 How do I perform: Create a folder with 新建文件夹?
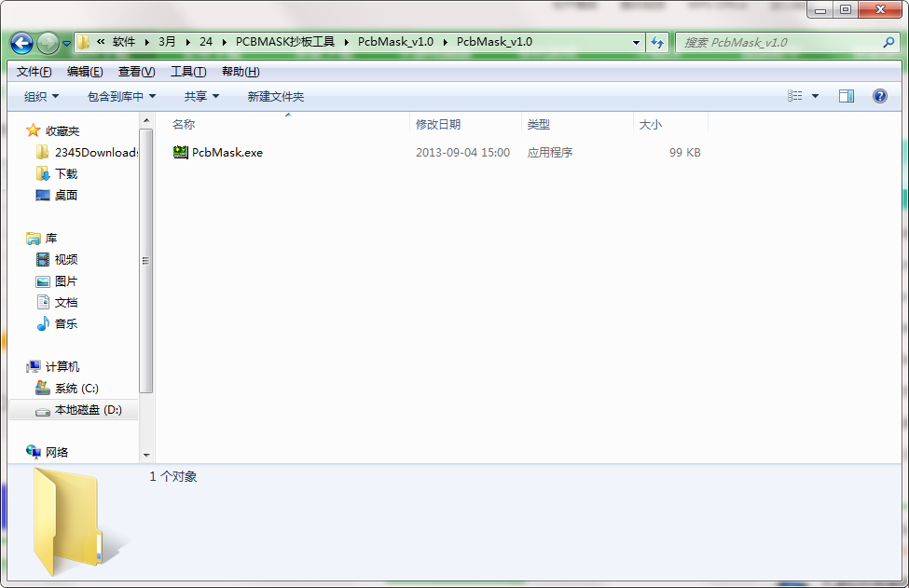tap(276, 96)
